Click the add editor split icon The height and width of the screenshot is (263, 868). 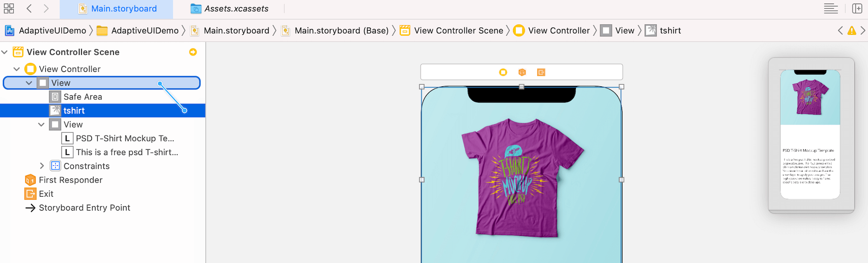(857, 9)
